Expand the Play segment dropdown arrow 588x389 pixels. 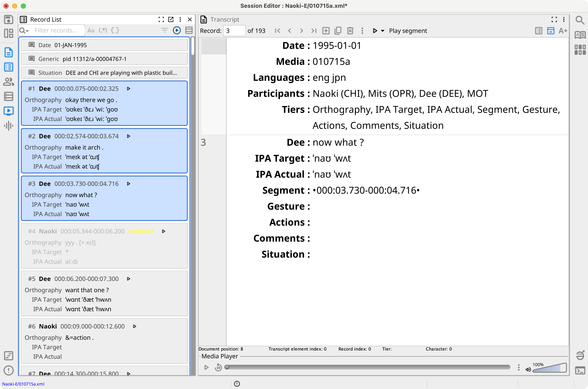point(383,31)
